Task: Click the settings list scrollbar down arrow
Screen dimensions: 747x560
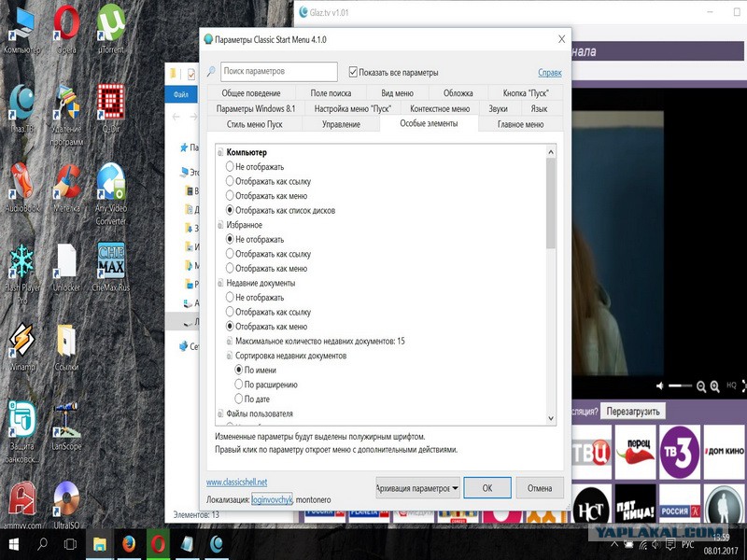Action: pyautogui.click(x=551, y=418)
